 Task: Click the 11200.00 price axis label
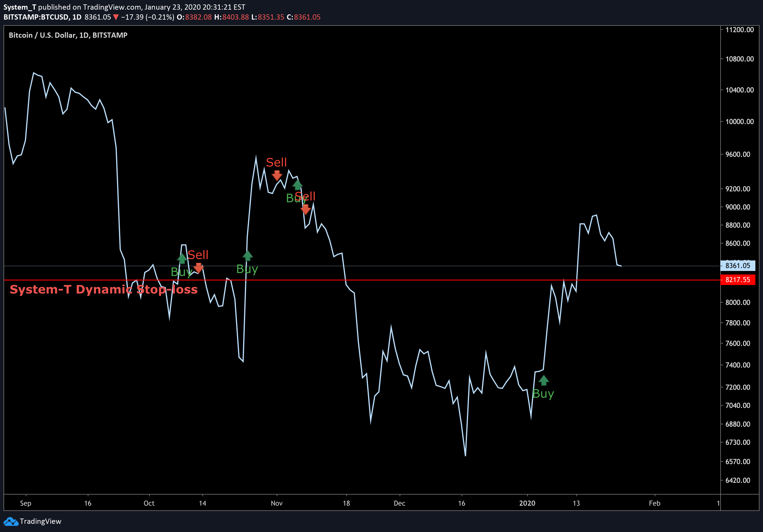coord(740,30)
